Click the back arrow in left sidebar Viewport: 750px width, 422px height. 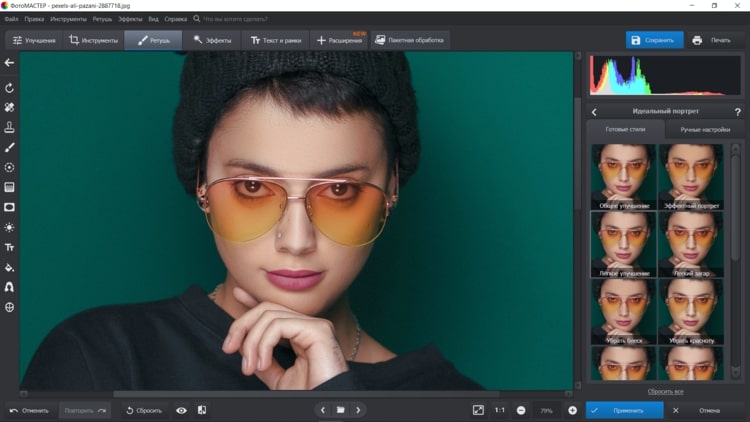[9, 63]
